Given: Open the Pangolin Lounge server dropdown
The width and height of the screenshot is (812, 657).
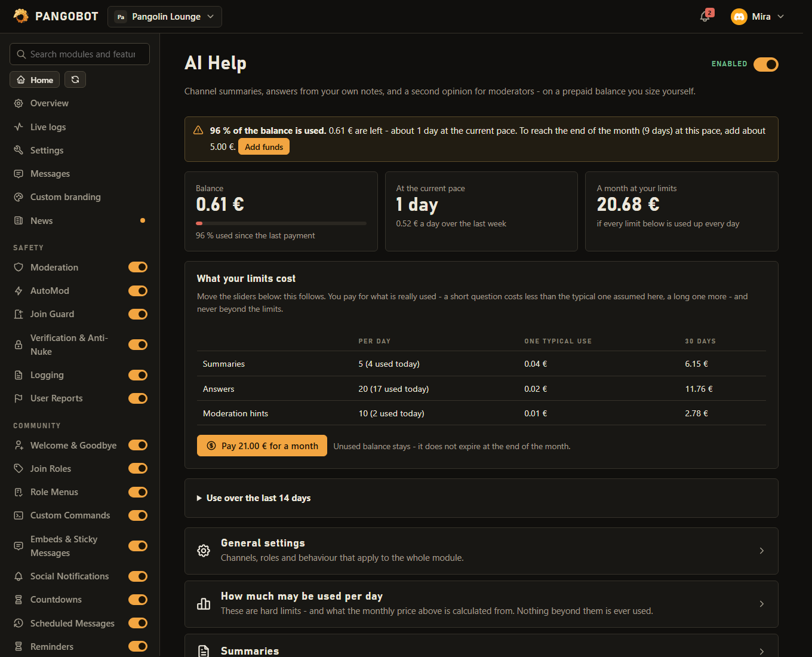Looking at the screenshot, I should 165,17.
